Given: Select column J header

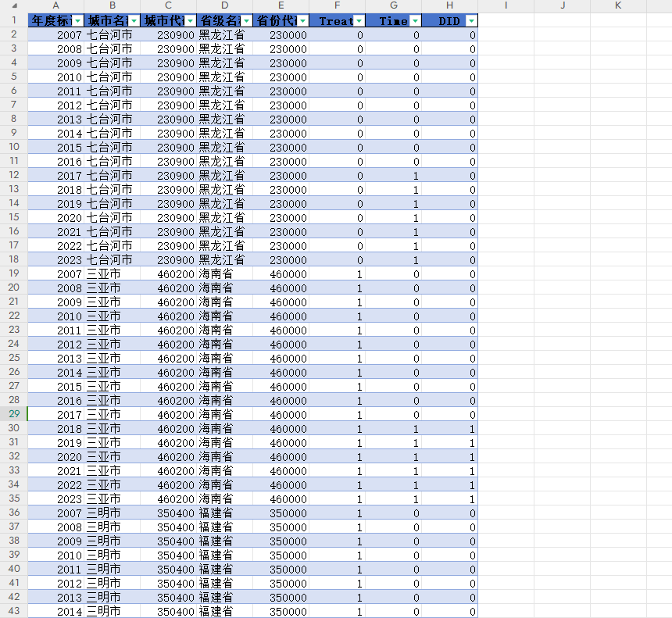Looking at the screenshot, I should (x=563, y=5).
